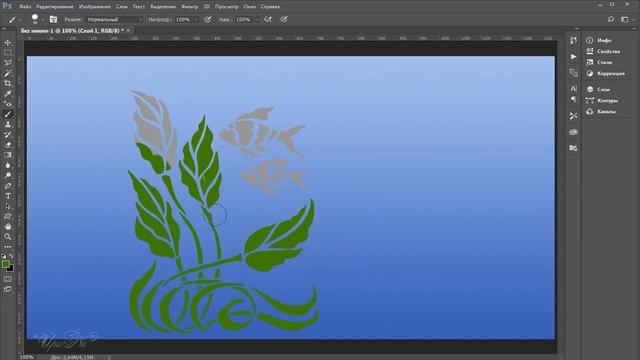Open the Просмотр menu
The height and width of the screenshot is (360, 640).
227,7
